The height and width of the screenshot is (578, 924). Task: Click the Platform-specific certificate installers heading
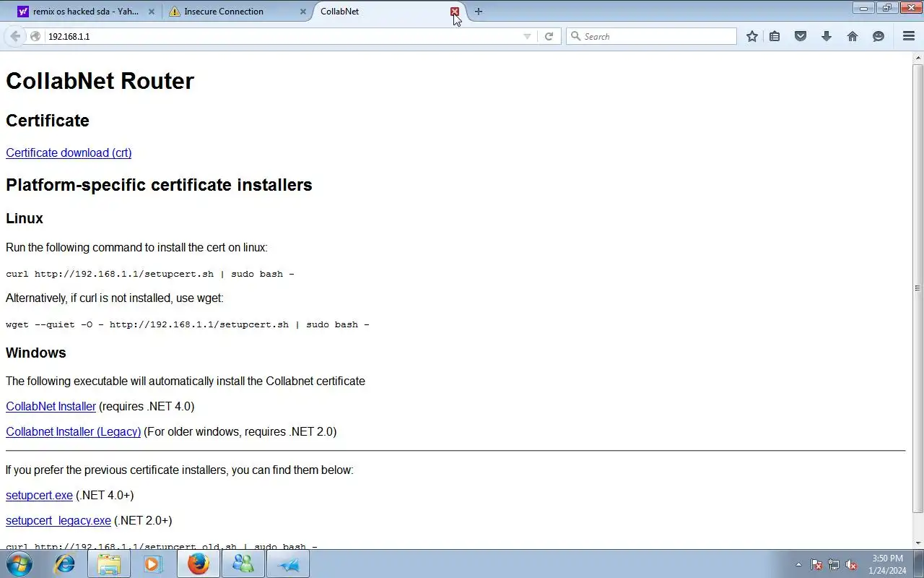(159, 185)
